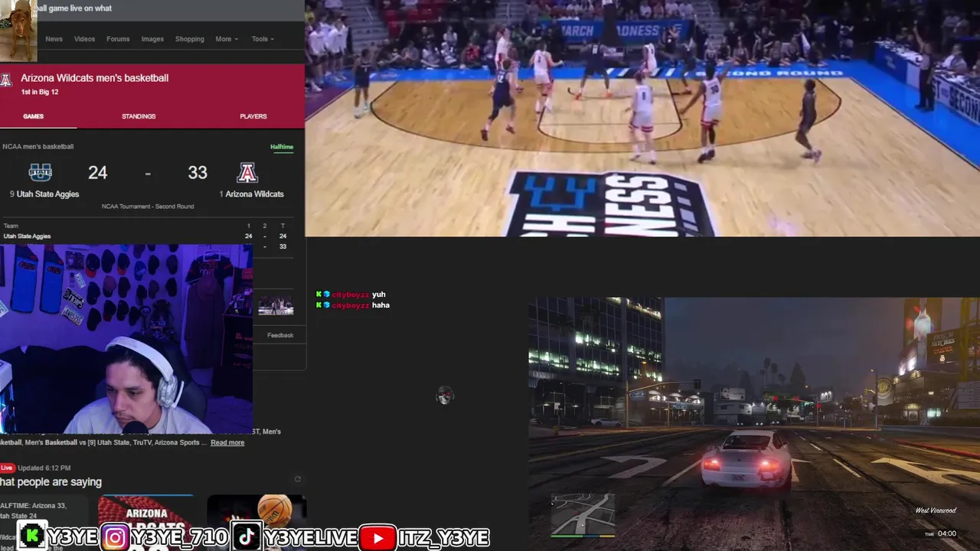Click the Arizona Wildcats men's basketball title
The width and height of the screenshot is (980, 551).
tap(94, 78)
